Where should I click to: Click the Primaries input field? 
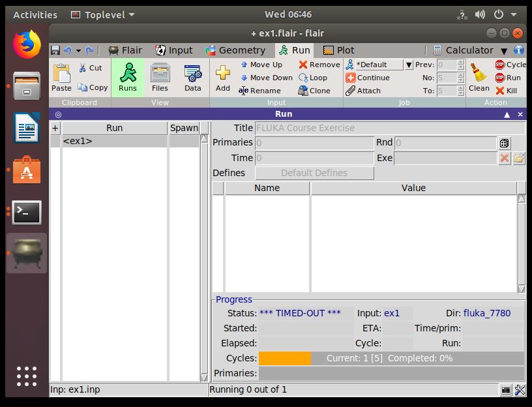[314, 143]
